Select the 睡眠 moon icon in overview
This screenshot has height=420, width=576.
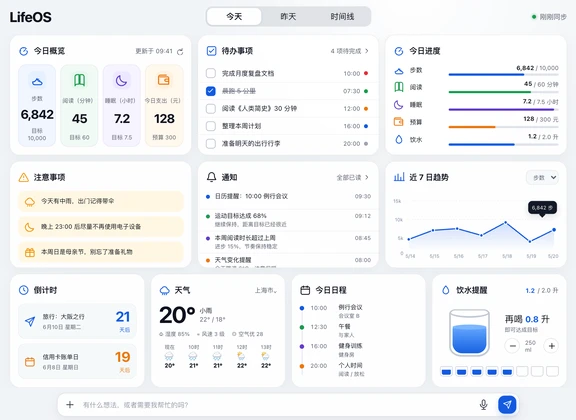122,80
